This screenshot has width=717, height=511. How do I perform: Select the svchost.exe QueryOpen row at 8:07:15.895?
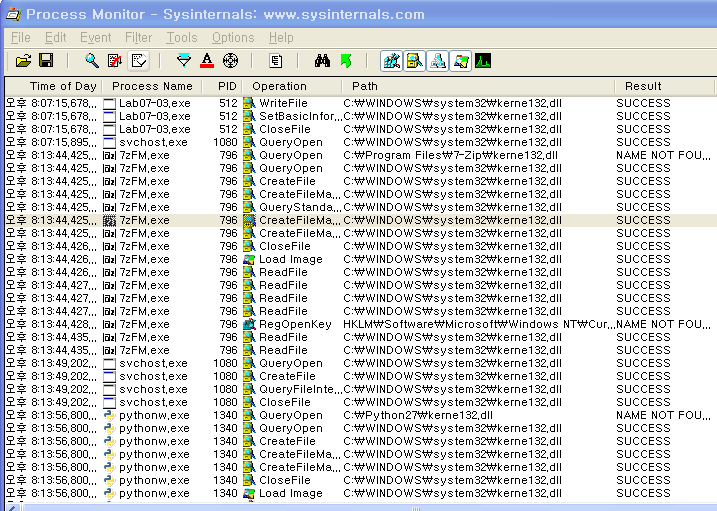(361, 142)
